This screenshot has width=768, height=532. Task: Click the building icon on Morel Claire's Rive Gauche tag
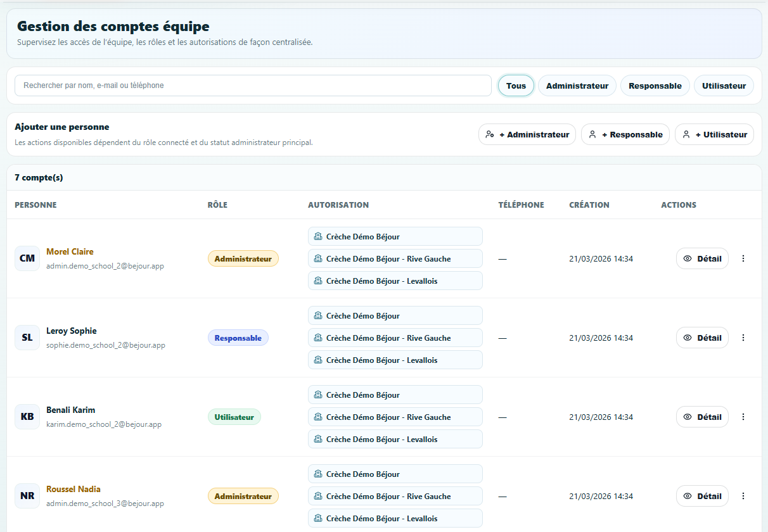pos(318,258)
